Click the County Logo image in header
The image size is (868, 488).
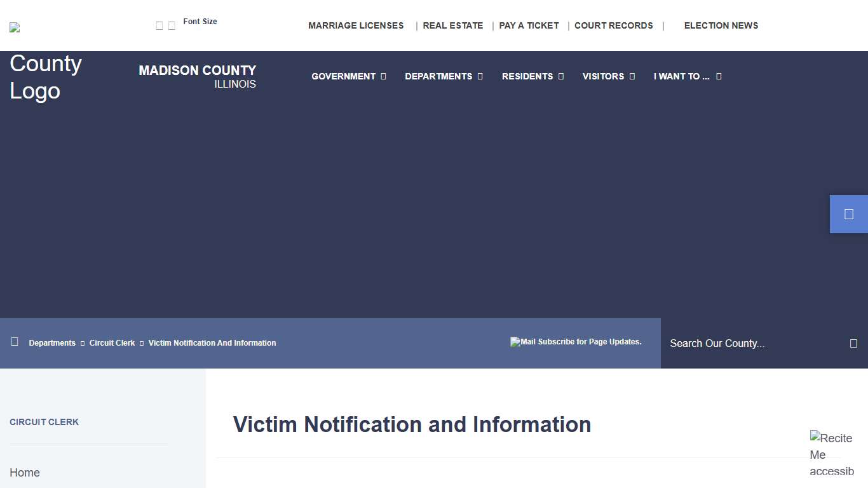(x=46, y=77)
